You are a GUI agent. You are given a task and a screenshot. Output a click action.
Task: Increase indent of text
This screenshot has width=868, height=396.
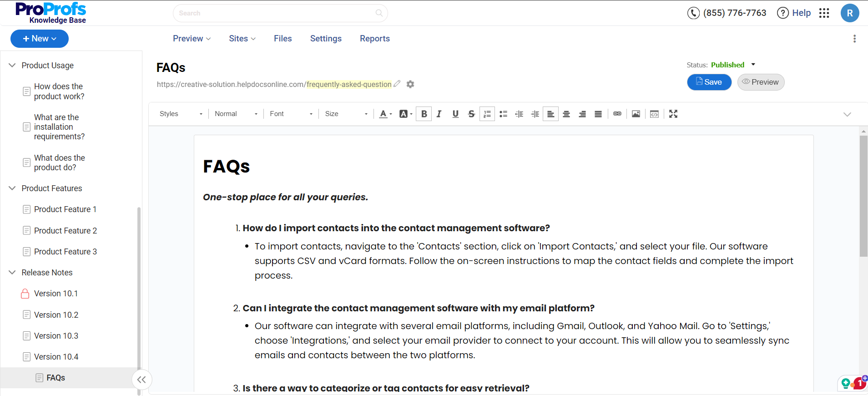pyautogui.click(x=535, y=114)
